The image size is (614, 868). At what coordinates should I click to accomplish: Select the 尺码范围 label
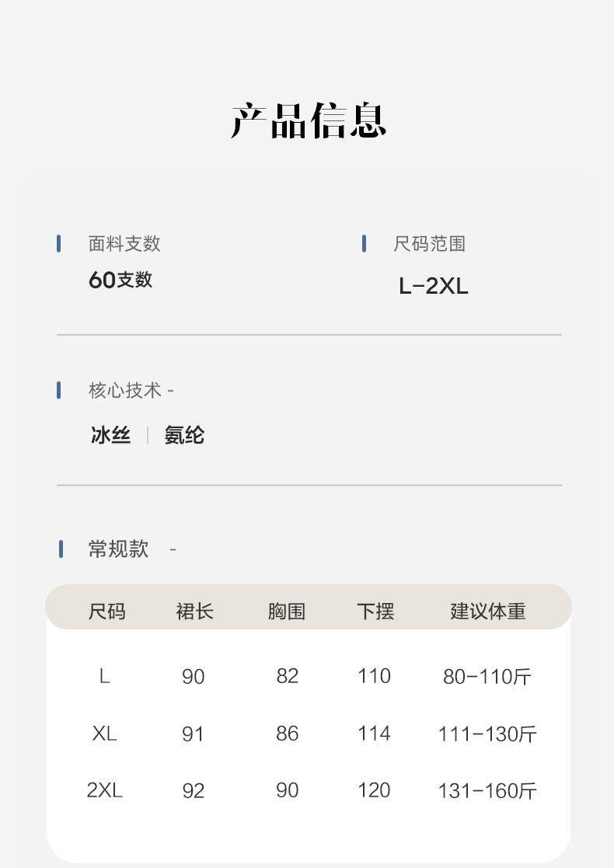point(429,244)
